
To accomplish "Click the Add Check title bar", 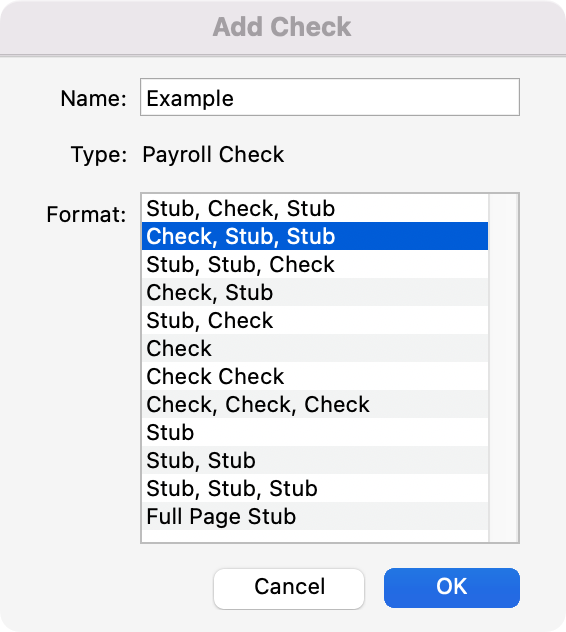I will coord(282,27).
